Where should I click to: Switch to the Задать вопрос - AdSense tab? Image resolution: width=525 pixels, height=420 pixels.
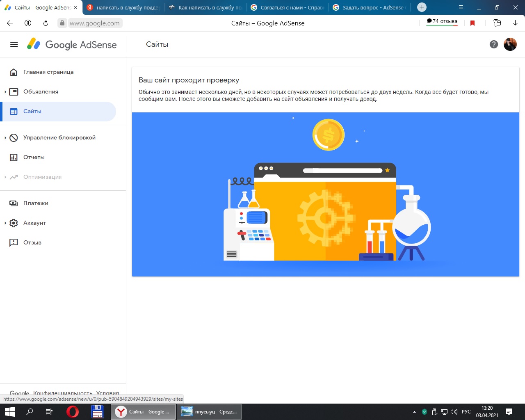tap(369, 7)
